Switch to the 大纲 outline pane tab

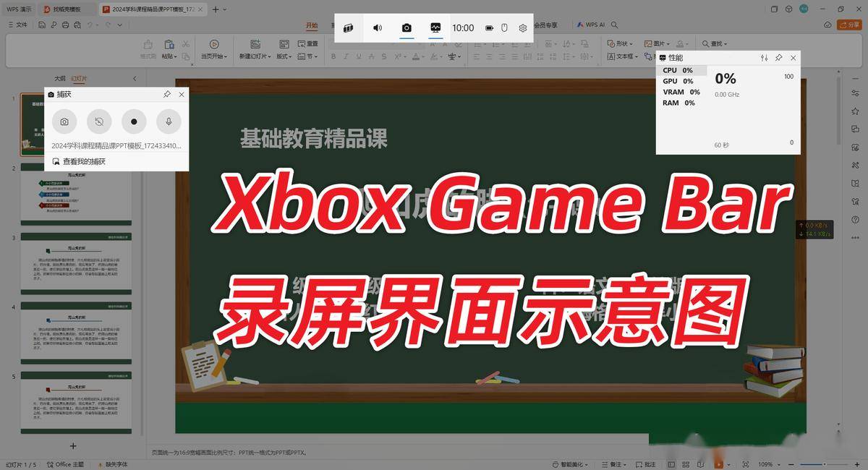pos(60,78)
